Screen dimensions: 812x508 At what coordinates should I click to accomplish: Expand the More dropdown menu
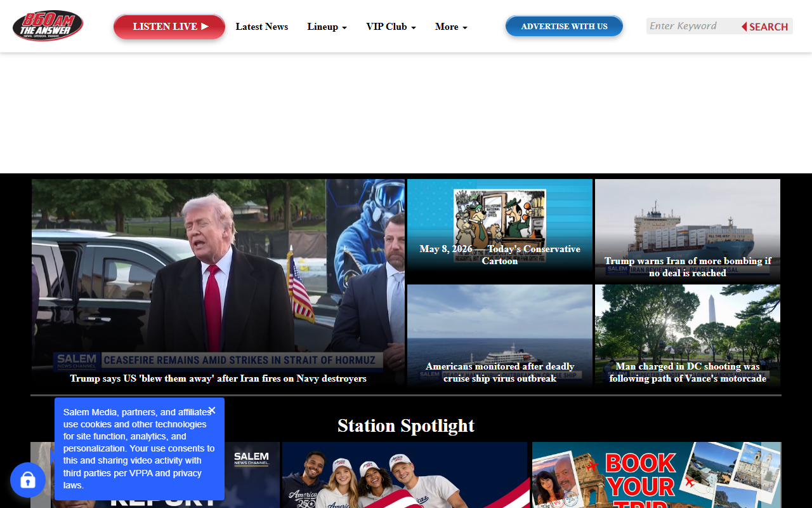click(x=451, y=27)
